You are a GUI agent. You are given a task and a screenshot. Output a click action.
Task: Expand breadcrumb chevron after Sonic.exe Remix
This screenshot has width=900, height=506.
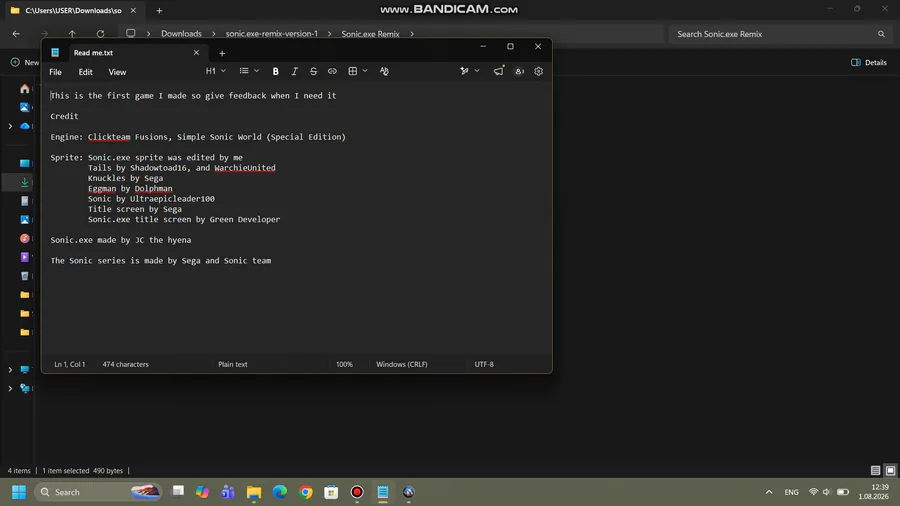412,34
